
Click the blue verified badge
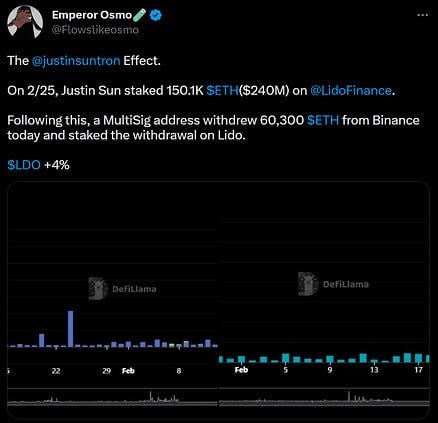tap(156, 15)
